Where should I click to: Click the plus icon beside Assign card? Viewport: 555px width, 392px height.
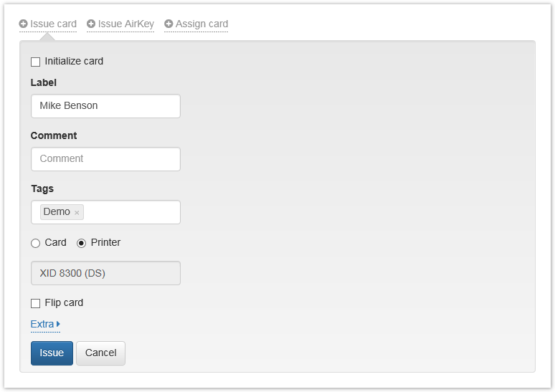[169, 24]
